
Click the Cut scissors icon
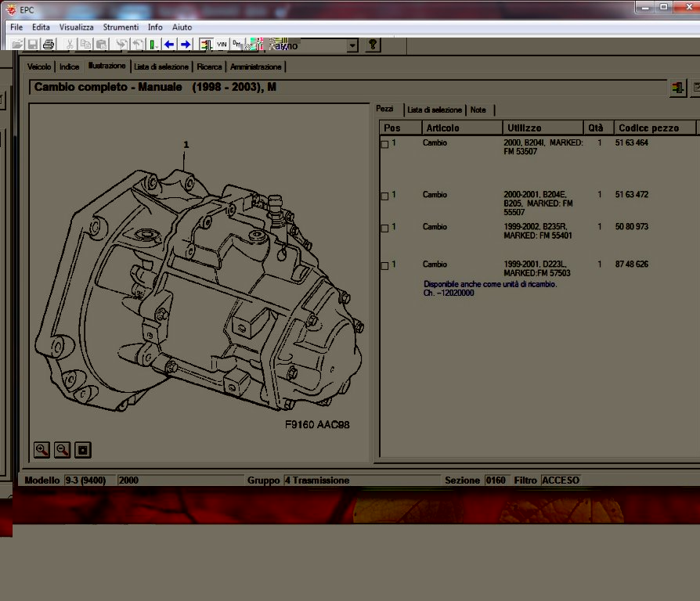coord(70,45)
